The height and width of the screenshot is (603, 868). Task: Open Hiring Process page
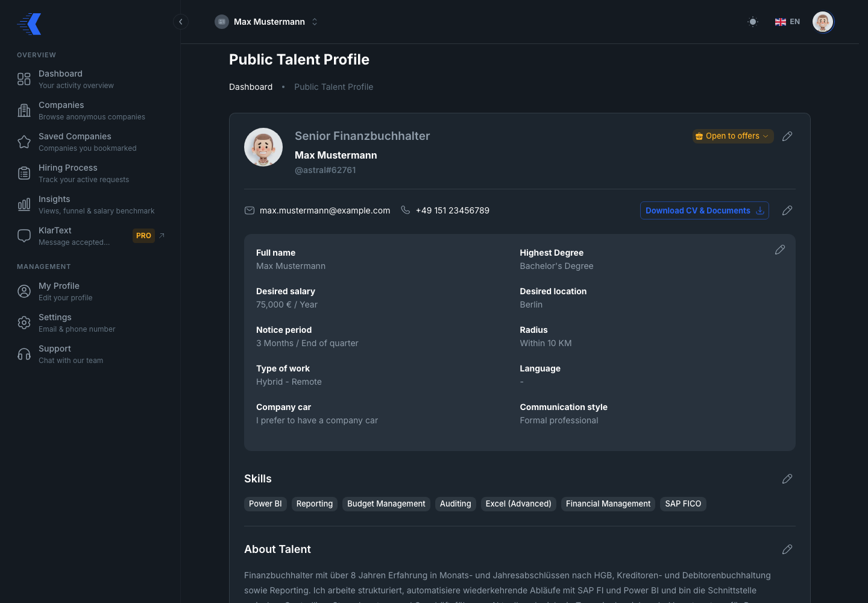coord(90,173)
